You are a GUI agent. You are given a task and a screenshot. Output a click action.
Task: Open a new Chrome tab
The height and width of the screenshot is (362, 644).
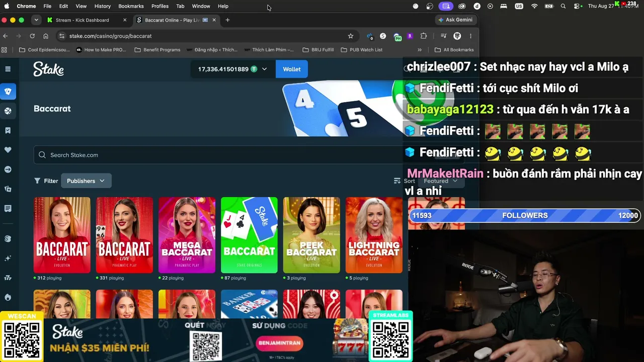pyautogui.click(x=227, y=20)
